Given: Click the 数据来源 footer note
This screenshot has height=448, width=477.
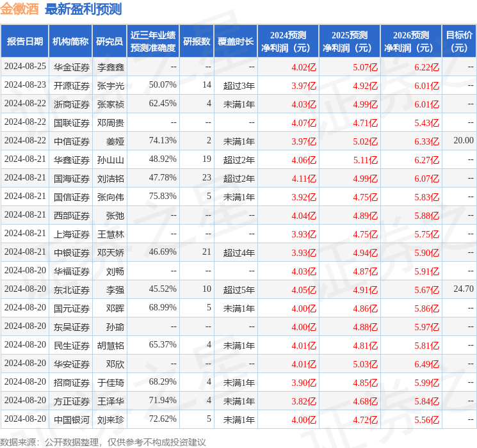Looking at the screenshot, I should (x=103, y=442).
